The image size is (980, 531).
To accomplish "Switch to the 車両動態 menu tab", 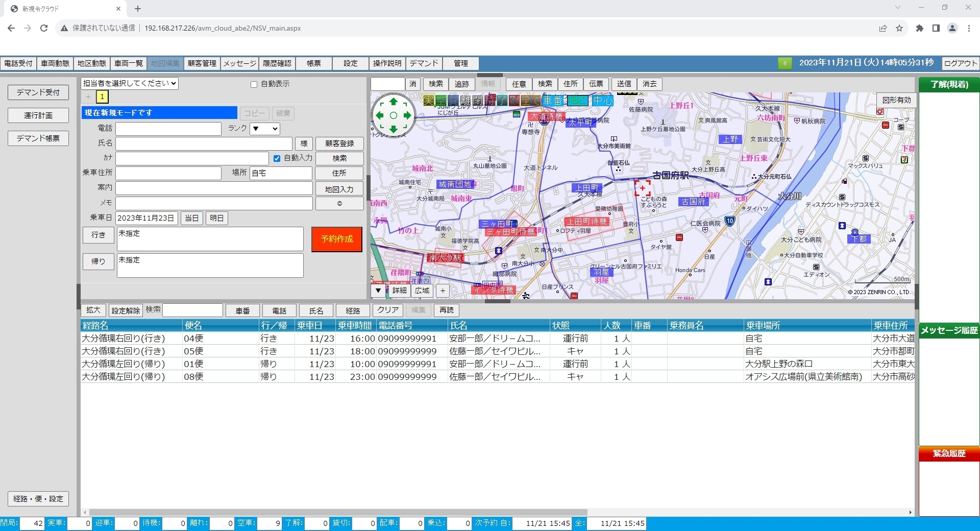I will tap(55, 63).
